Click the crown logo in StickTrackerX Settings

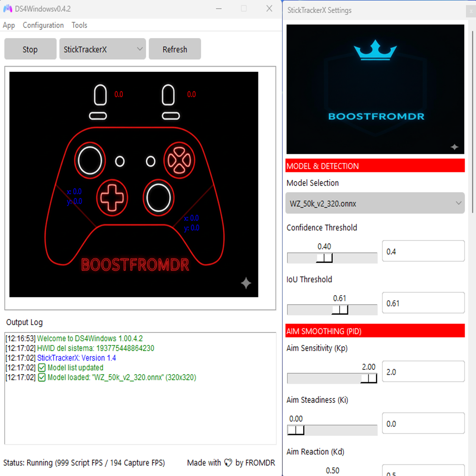coord(375,50)
